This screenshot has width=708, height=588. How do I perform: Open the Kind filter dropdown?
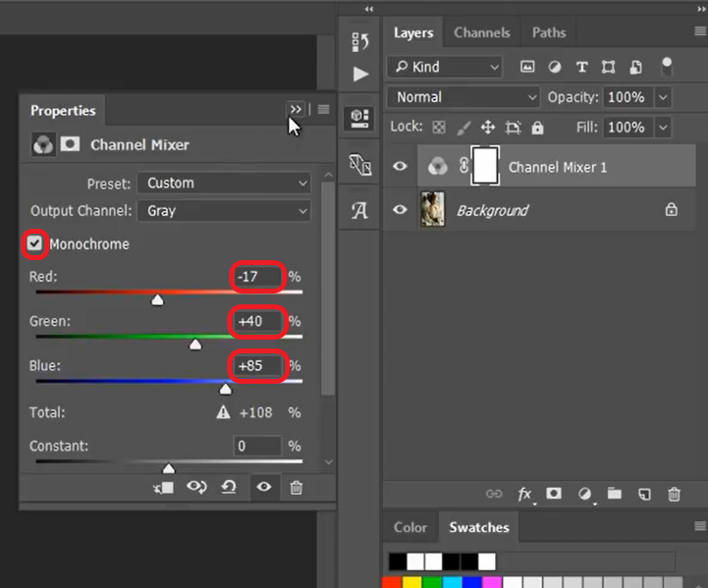444,67
